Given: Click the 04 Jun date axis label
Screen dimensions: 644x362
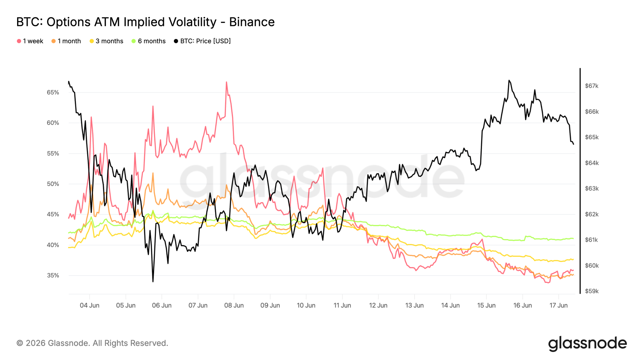Looking at the screenshot, I should point(90,305).
